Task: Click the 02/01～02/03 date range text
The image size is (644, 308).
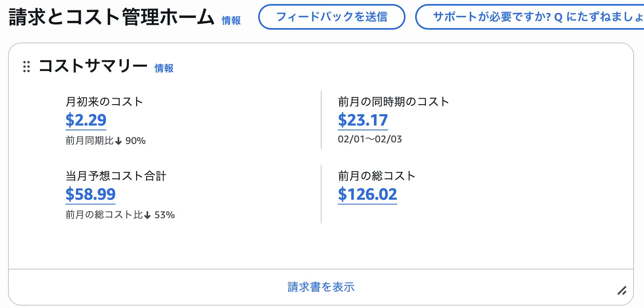Action: tap(369, 139)
